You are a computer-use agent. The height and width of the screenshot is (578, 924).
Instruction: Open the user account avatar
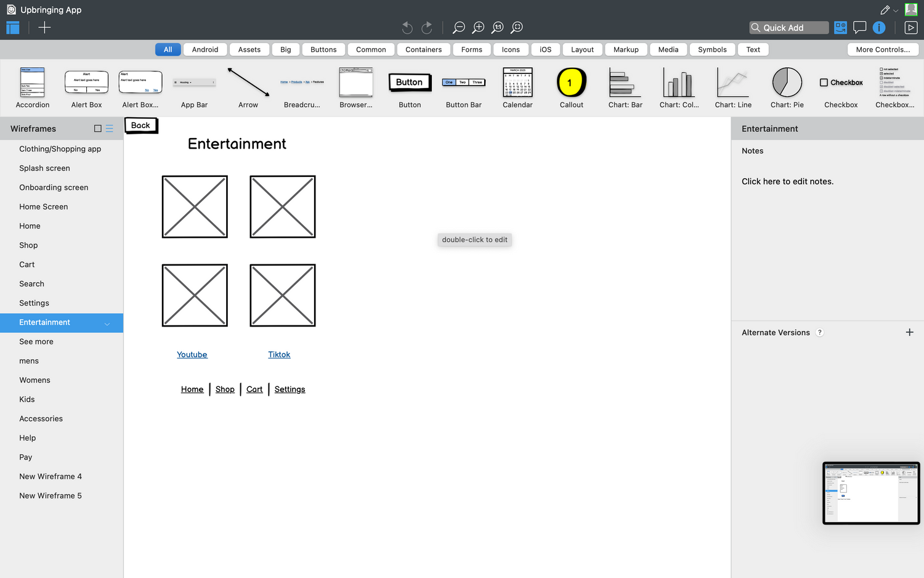911,9
